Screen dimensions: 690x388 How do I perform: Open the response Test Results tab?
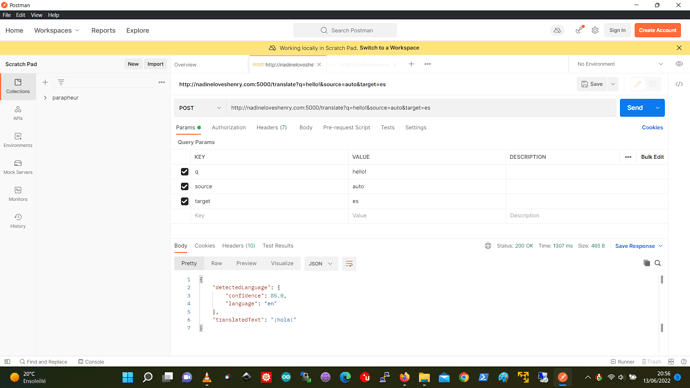tap(278, 246)
